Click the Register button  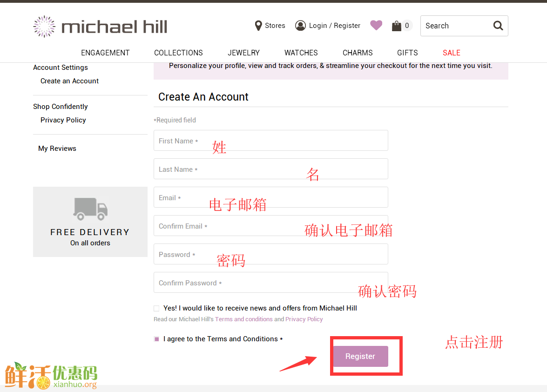click(x=361, y=356)
